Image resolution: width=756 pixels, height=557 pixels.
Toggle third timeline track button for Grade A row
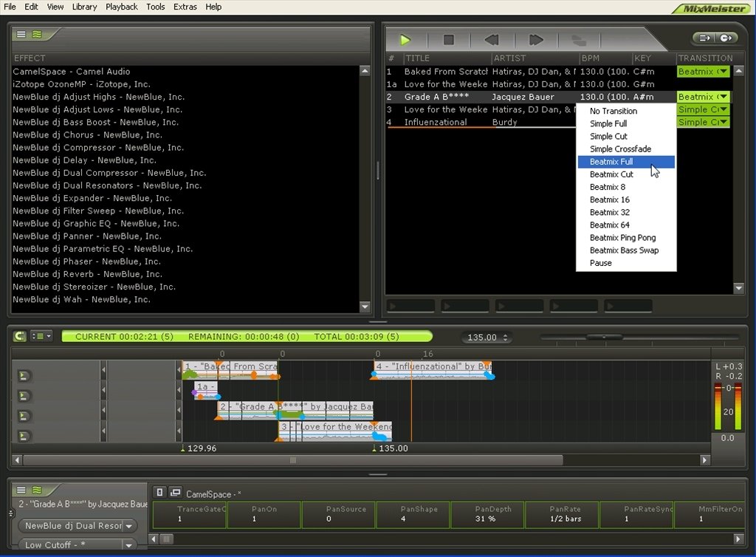point(23,416)
